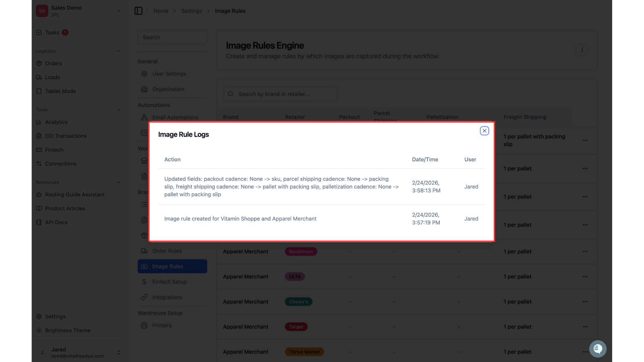Click the Fintech Setup dollar icon
Image resolution: width=644 pixels, height=362 pixels.
coord(144,282)
